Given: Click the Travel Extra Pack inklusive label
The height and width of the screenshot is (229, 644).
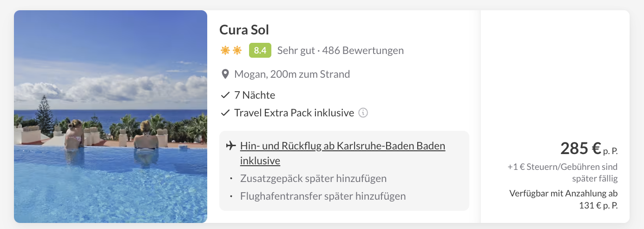Looking at the screenshot, I should pos(294,113).
